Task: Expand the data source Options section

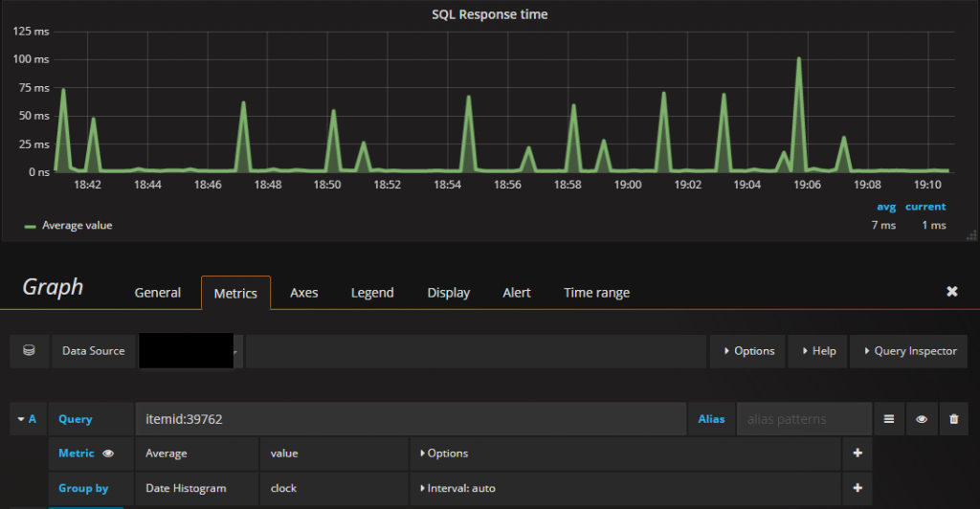Action: [x=747, y=351]
